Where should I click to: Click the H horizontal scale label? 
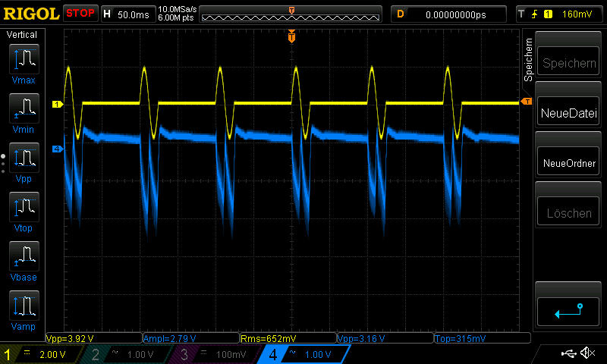click(x=107, y=14)
